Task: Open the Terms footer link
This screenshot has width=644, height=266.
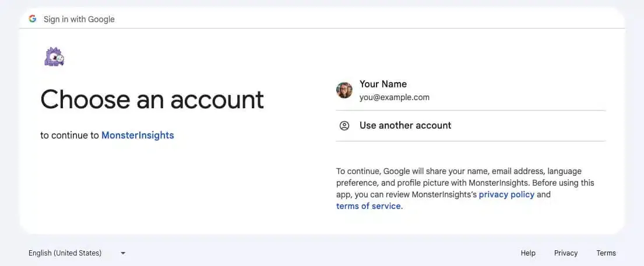Action: [x=606, y=253]
